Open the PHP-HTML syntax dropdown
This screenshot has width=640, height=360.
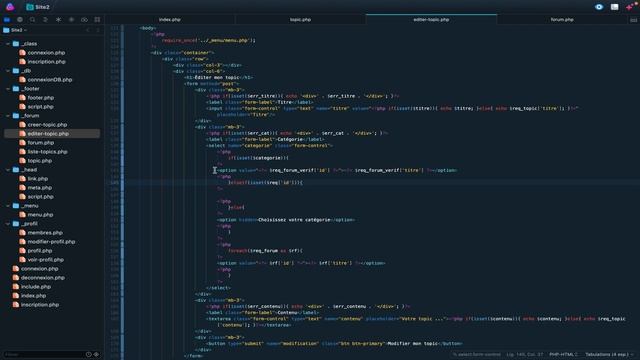click(x=563, y=355)
